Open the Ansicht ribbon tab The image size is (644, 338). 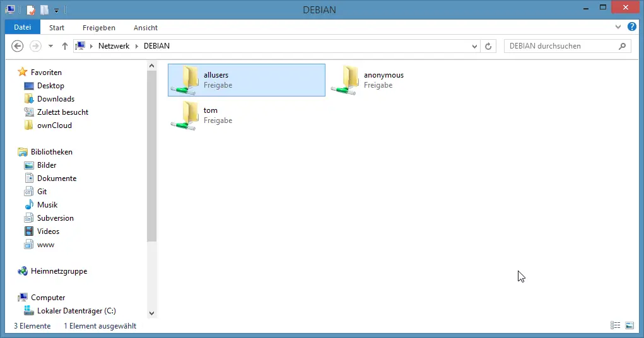pyautogui.click(x=146, y=28)
